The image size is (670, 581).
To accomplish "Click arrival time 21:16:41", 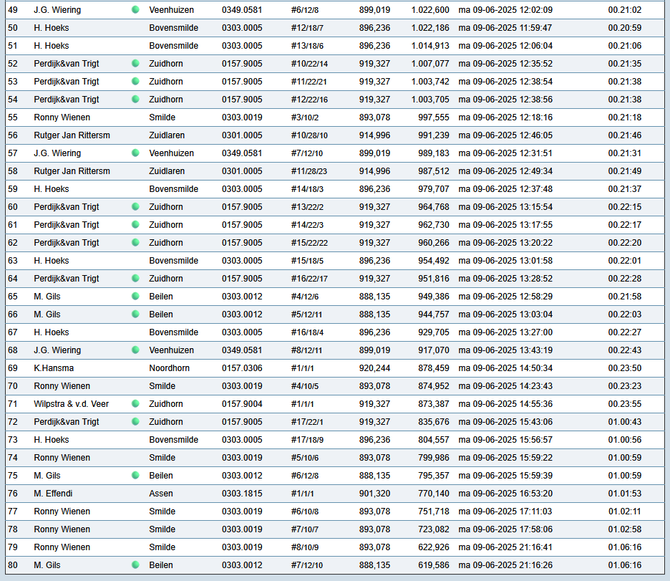I will (x=535, y=547).
